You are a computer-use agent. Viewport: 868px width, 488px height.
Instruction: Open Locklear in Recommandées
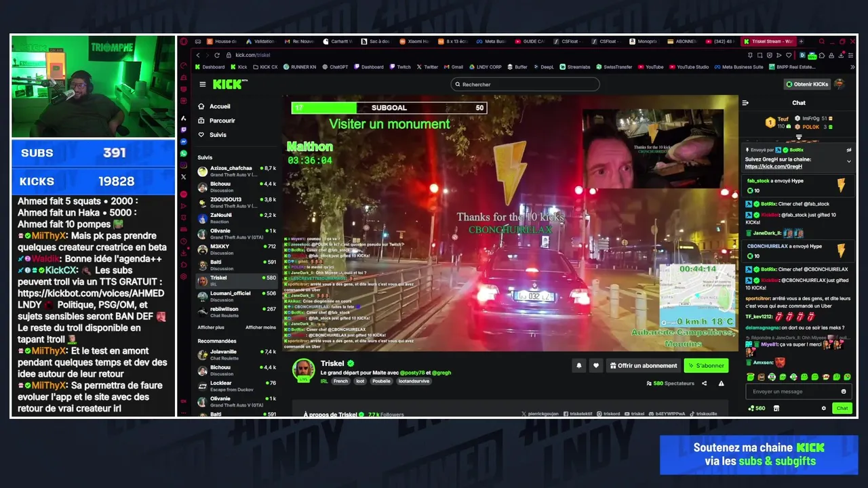point(237,386)
